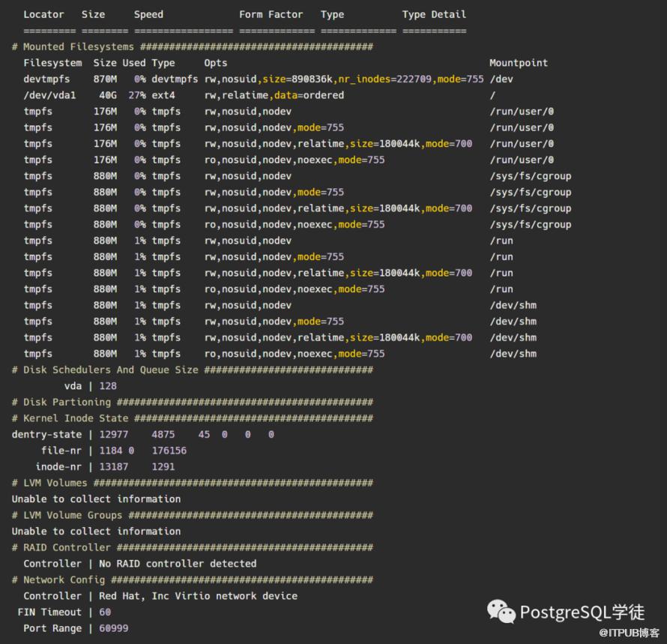
Task: Click the /dev/vda1 filesystem entry
Action: click(x=49, y=95)
